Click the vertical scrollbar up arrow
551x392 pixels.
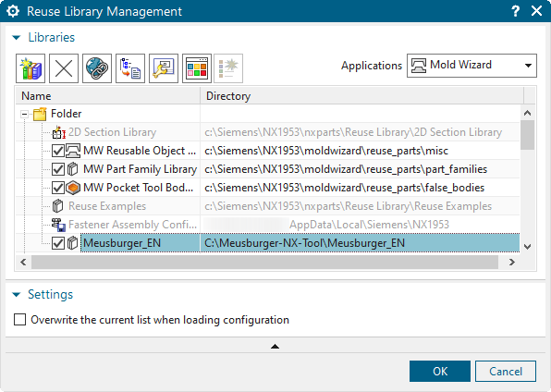pos(527,113)
